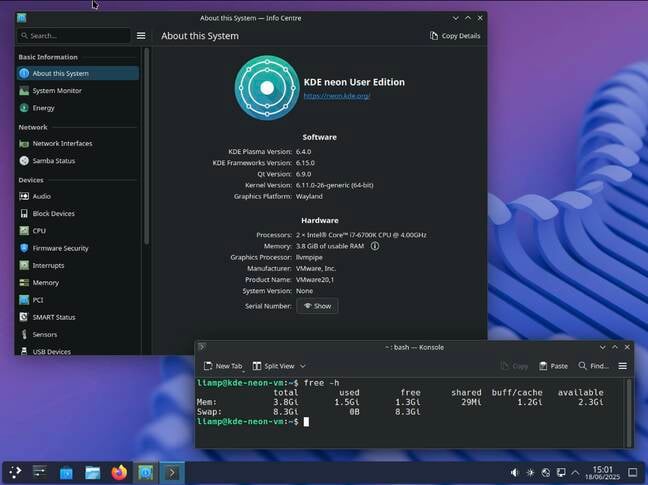Open the CPU information page
Screen dimensions: 648x485
tap(78, 231)
